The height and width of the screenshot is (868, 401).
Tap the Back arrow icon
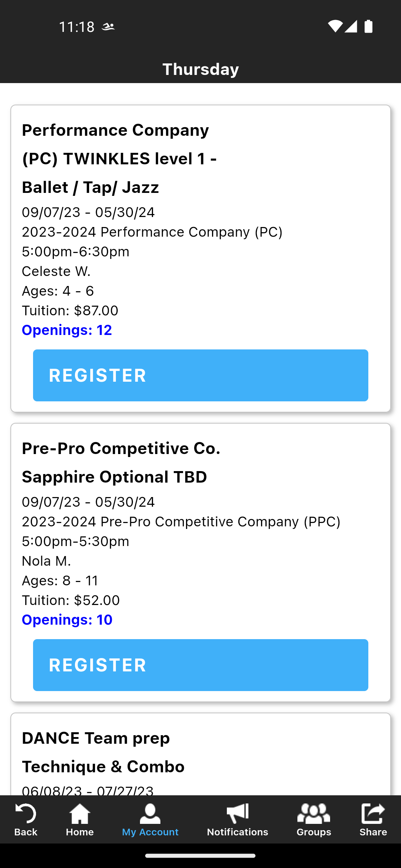point(26,813)
